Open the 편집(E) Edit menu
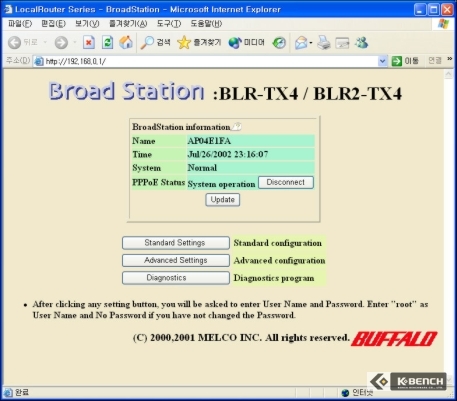The width and height of the screenshot is (457, 401). coord(53,24)
